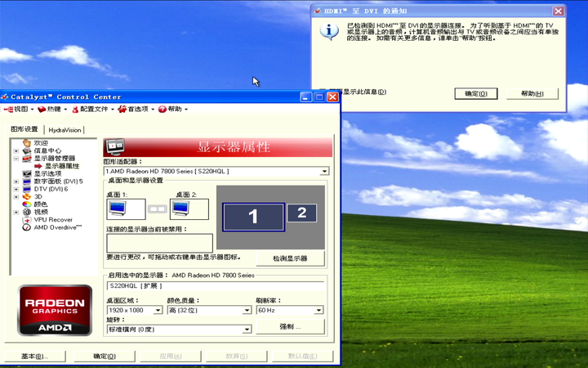Click the info icon in HDMI notification
This screenshot has width=588, height=368.
pyautogui.click(x=329, y=32)
